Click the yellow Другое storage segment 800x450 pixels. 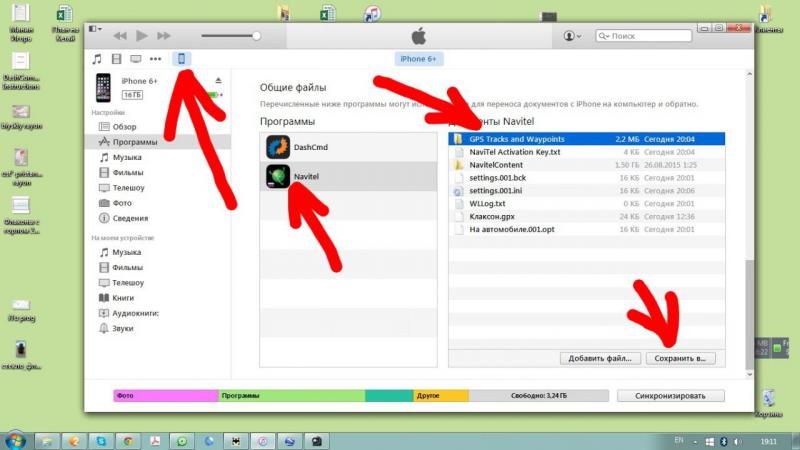tap(441, 395)
